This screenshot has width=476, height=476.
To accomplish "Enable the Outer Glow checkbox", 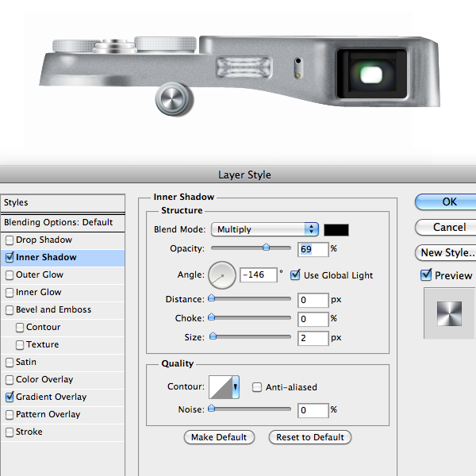I will click(10, 275).
